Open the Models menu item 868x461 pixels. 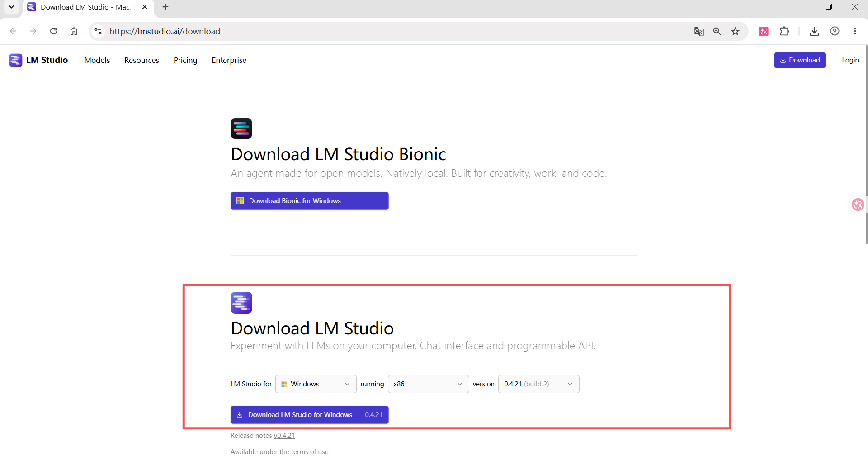pyautogui.click(x=97, y=60)
